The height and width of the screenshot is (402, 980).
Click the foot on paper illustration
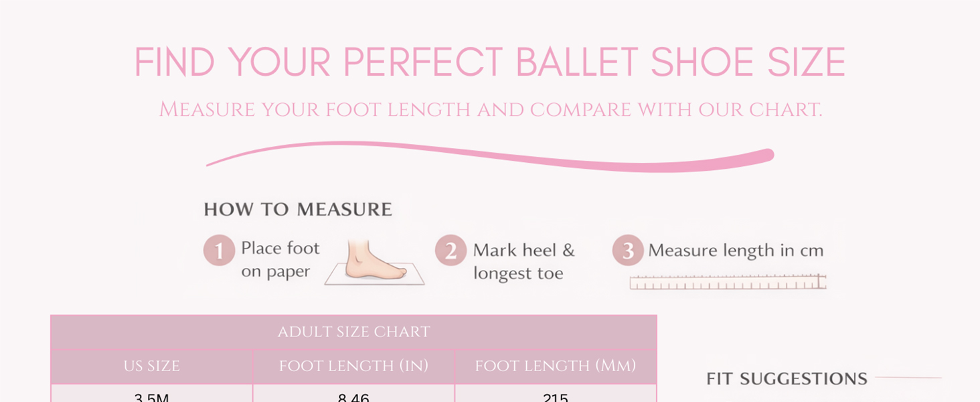pyautogui.click(x=375, y=263)
